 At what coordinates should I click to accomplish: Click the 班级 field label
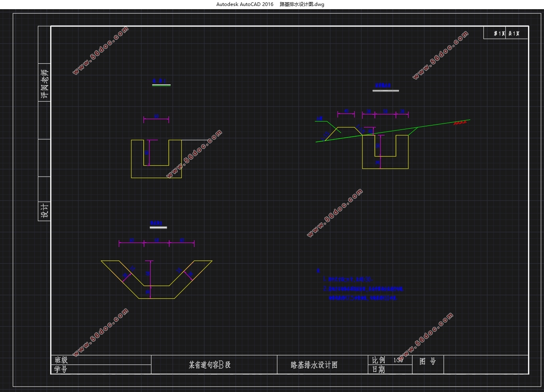coord(61,360)
